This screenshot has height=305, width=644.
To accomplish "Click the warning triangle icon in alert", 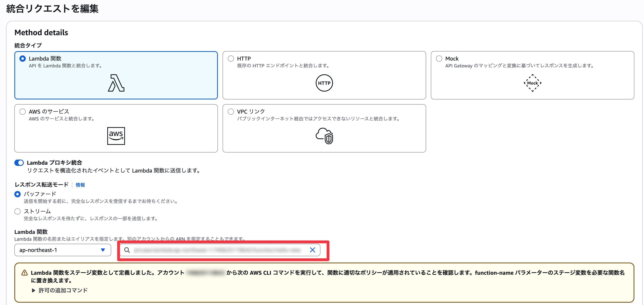I will [x=25, y=273].
